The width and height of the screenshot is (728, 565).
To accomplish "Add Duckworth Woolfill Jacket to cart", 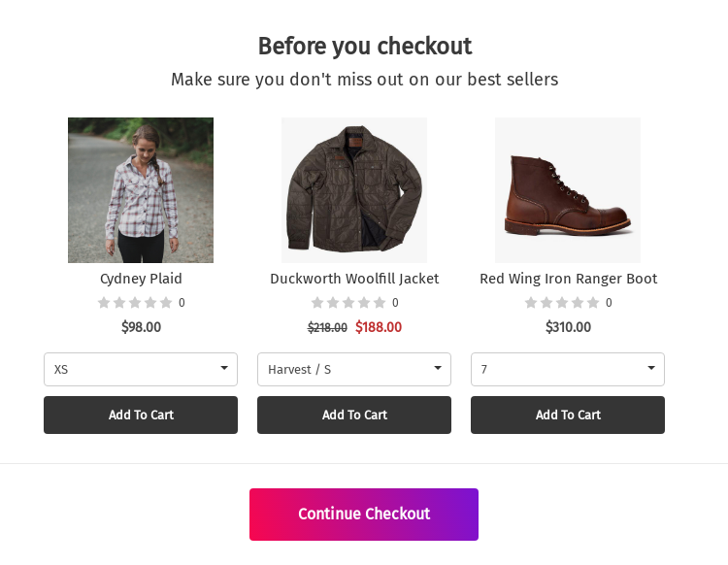I will (354, 415).
